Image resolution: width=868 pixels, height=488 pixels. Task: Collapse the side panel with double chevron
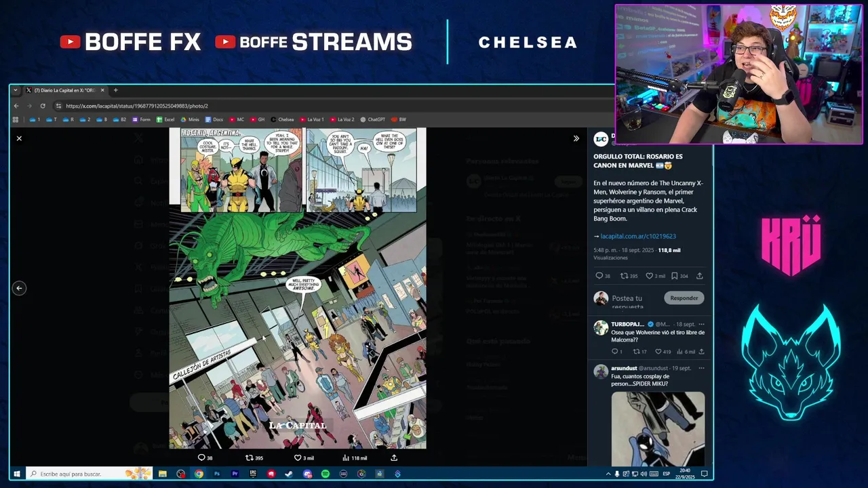pyautogui.click(x=576, y=138)
